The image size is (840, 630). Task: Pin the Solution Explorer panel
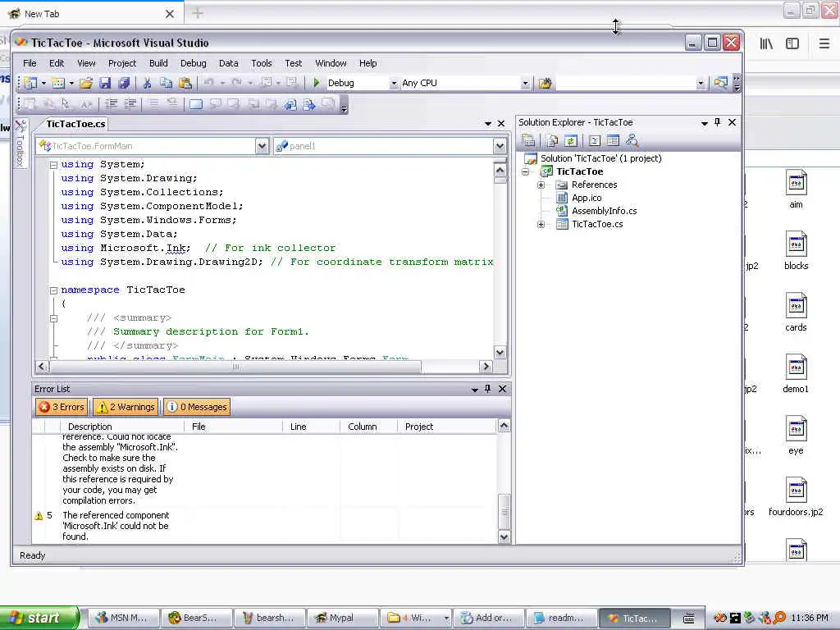718,122
